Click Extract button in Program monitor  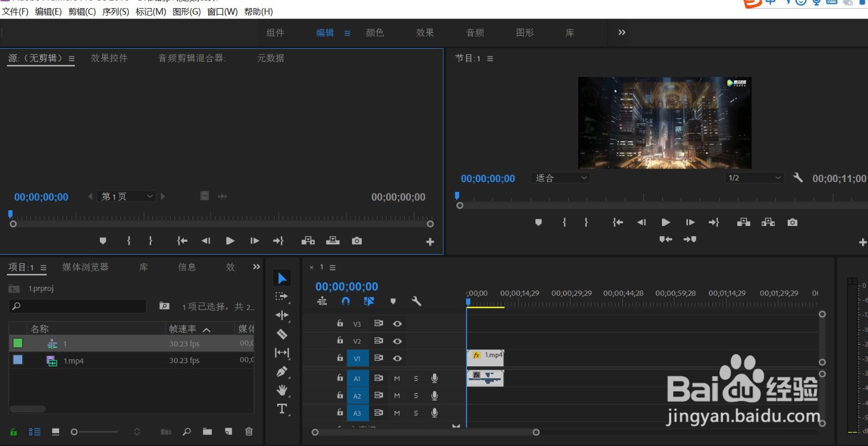768,222
